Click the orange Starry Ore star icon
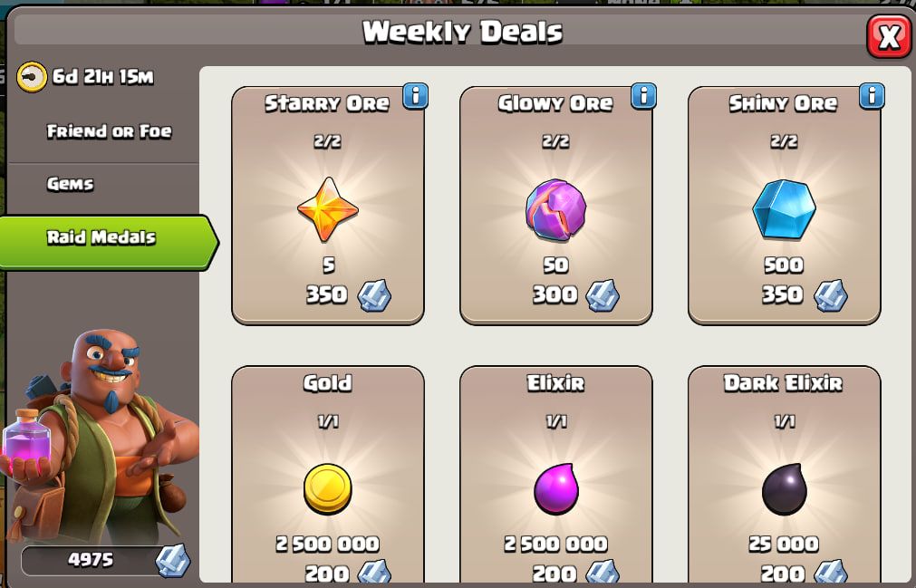This screenshot has height=588, width=916. click(x=328, y=209)
